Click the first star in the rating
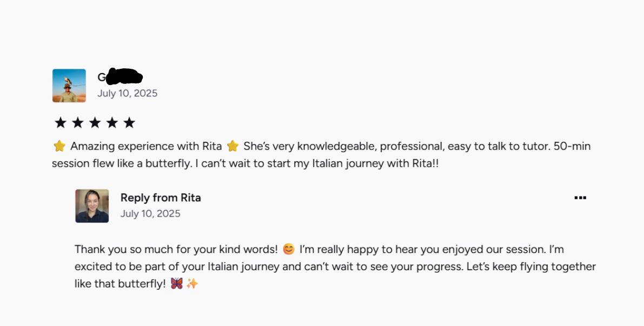The image size is (644, 326). point(61,123)
